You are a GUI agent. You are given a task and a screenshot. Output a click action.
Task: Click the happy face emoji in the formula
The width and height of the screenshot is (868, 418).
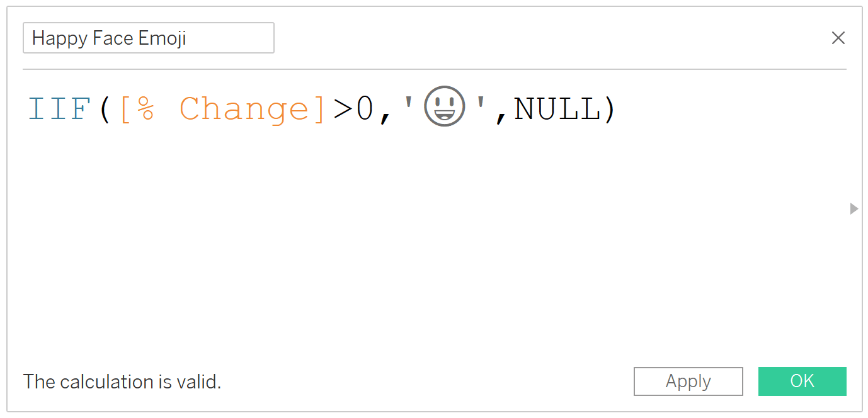click(445, 106)
